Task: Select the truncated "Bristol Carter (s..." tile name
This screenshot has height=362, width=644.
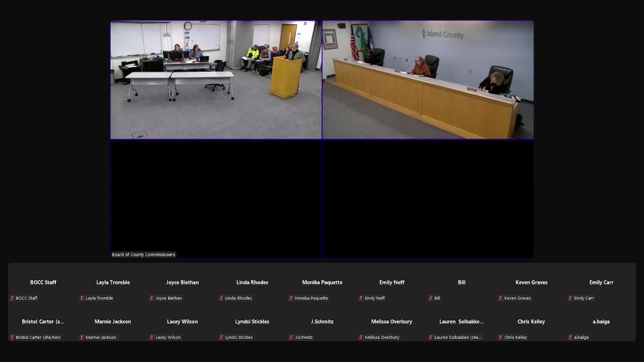Action: pos(43,322)
